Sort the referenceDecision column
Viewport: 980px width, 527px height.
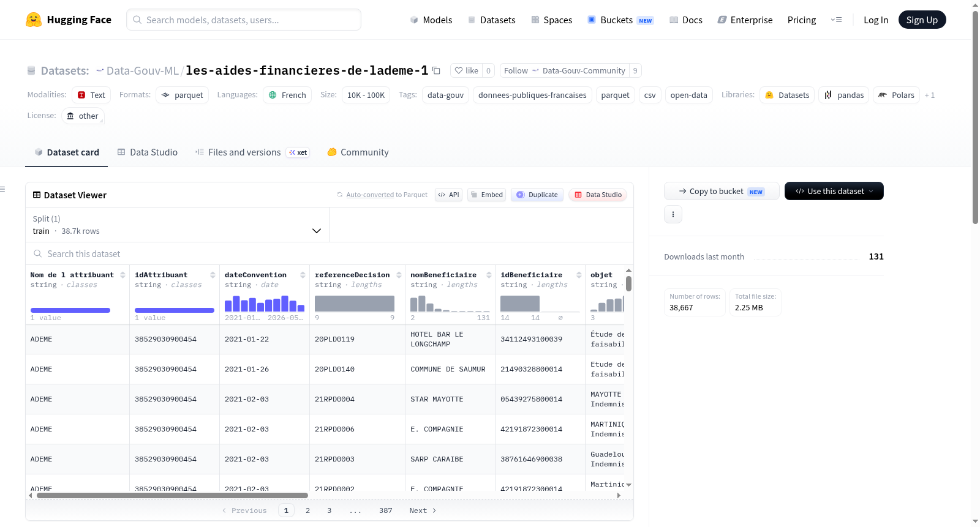pos(399,275)
